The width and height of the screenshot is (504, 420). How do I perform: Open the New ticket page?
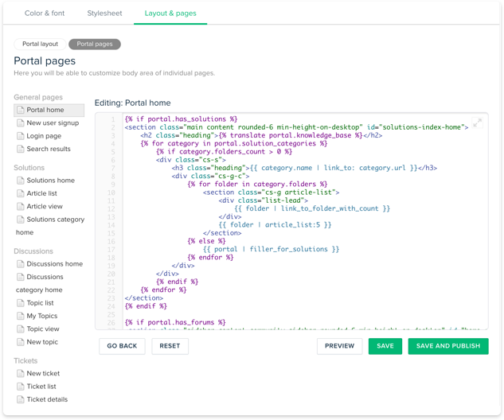coord(43,373)
